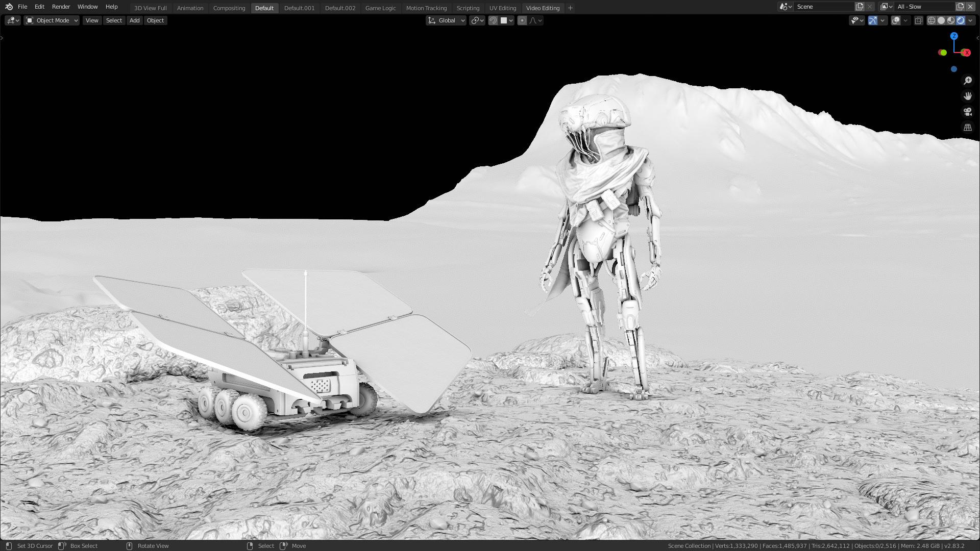
Task: Switch to the Scripting workspace tab
Action: point(468,8)
